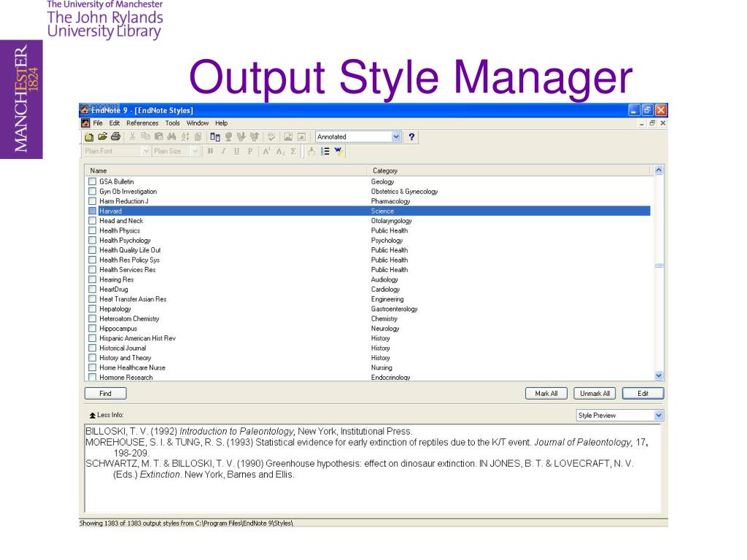This screenshot has width=747, height=560.
Task: Click the Return to Word icon
Action: pyautogui.click(x=338, y=152)
